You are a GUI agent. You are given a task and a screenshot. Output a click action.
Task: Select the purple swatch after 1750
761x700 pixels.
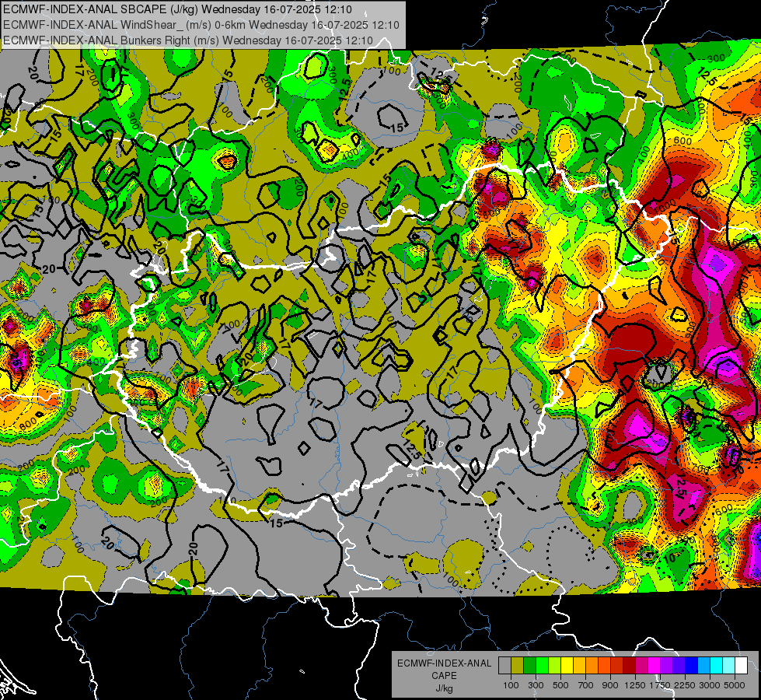pyautogui.click(x=667, y=666)
